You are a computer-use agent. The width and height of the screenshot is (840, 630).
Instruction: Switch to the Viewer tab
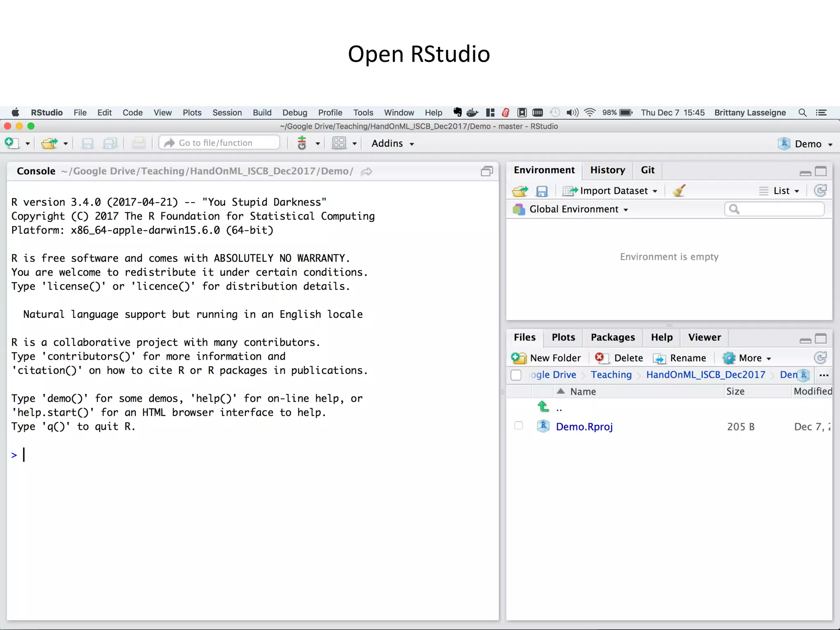(704, 338)
